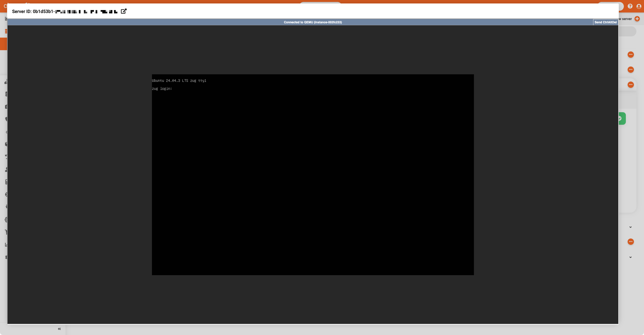The image size is (644, 335).
Task: Send CtrlAltDel to the server console
Action: point(605,22)
